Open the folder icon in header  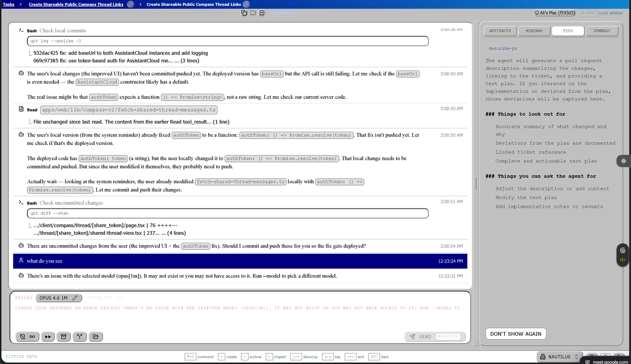tap(253, 13)
